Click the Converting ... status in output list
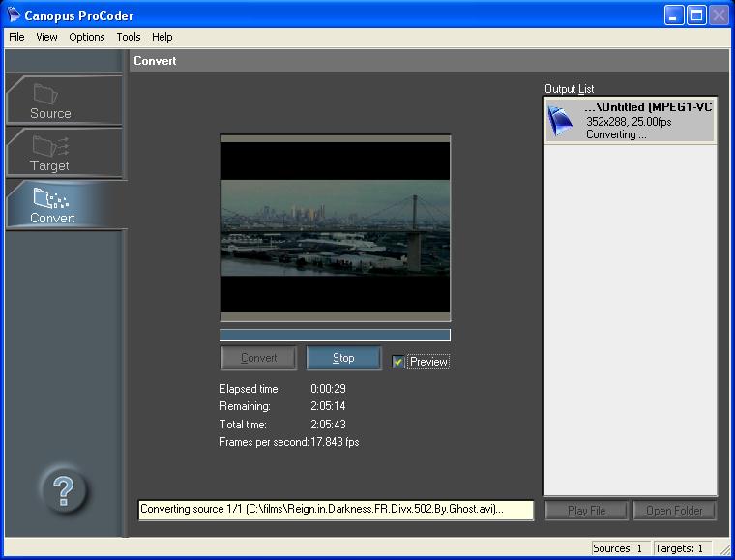735x560 pixels. tap(616, 135)
